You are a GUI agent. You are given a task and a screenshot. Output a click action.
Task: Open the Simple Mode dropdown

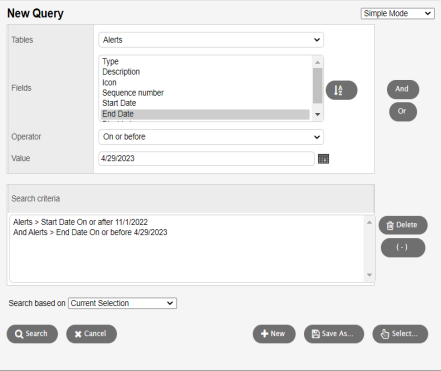[x=398, y=13]
